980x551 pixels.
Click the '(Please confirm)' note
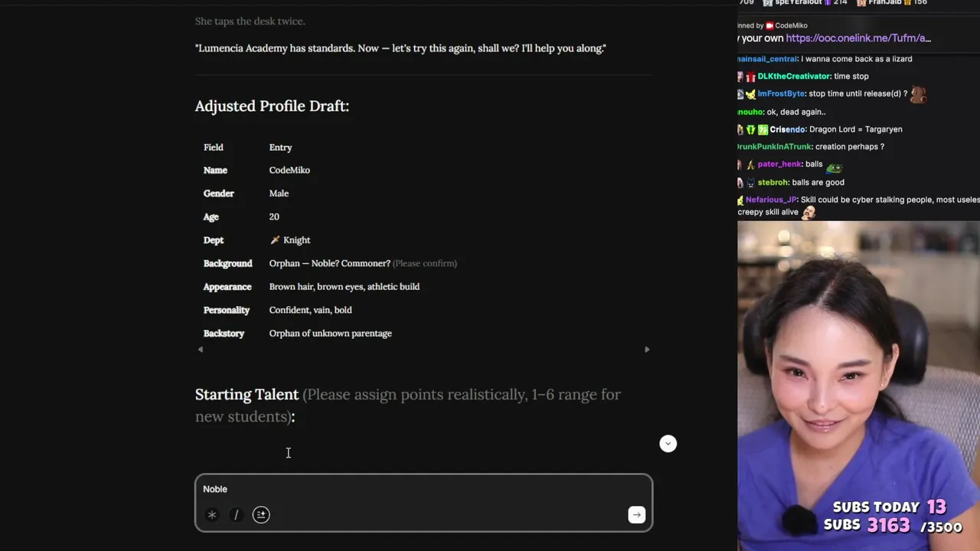click(425, 263)
